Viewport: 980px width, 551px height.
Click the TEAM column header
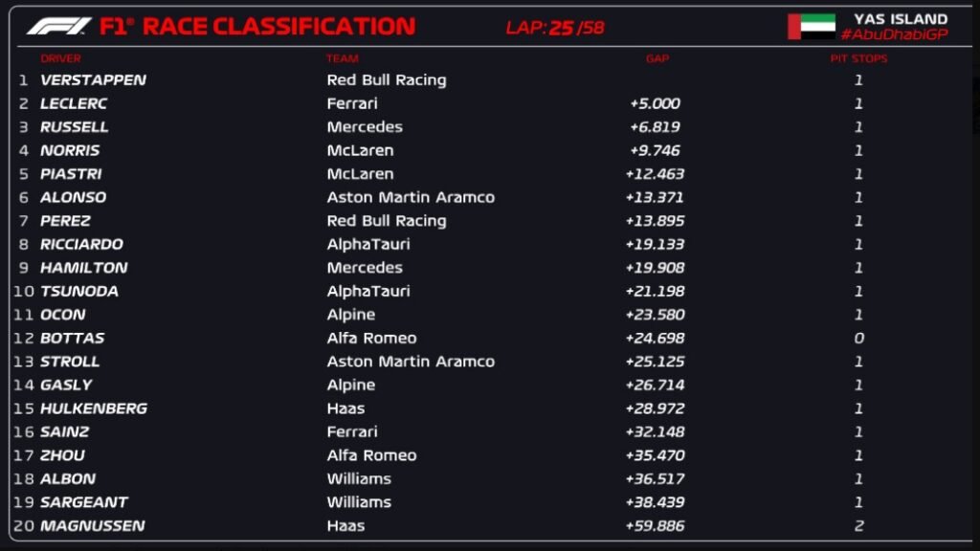(x=343, y=58)
